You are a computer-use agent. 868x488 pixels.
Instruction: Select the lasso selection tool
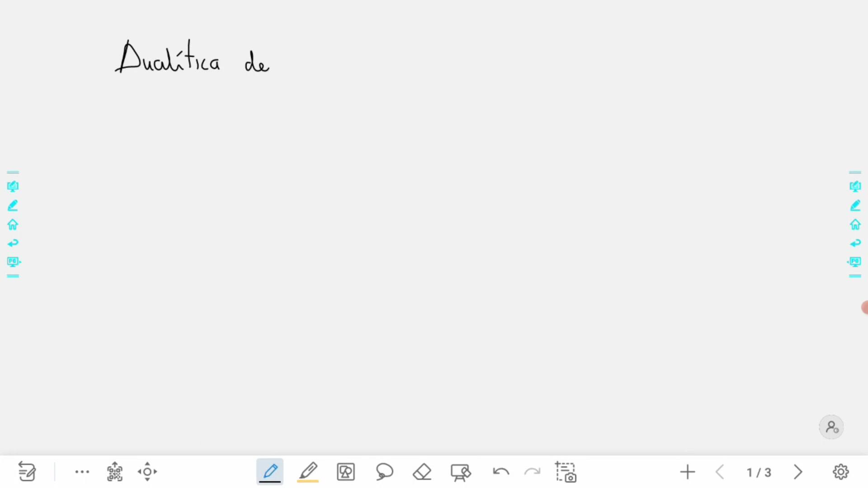pos(384,472)
